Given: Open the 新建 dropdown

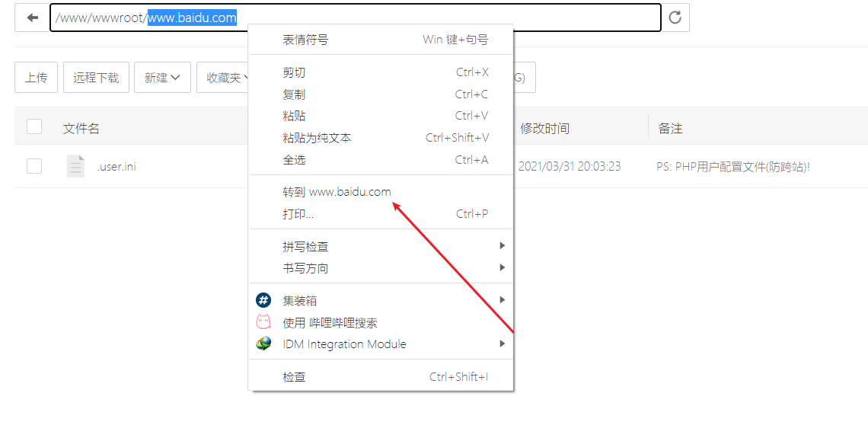Looking at the screenshot, I should coord(162,78).
